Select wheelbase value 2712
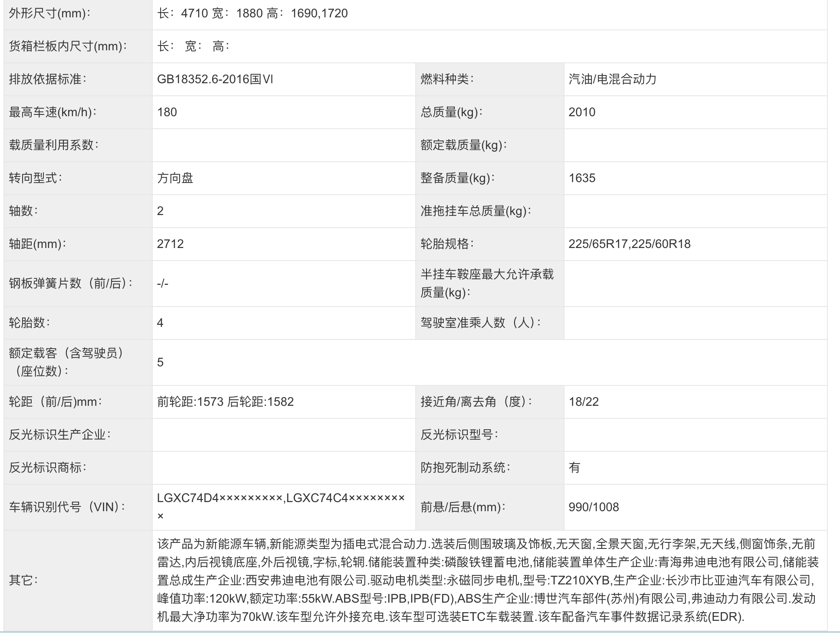 (171, 244)
